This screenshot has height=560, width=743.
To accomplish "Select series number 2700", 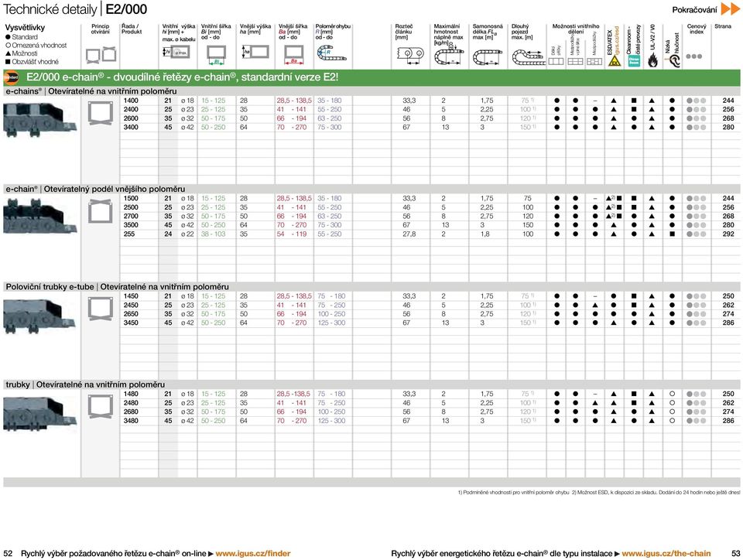I will click(131, 217).
